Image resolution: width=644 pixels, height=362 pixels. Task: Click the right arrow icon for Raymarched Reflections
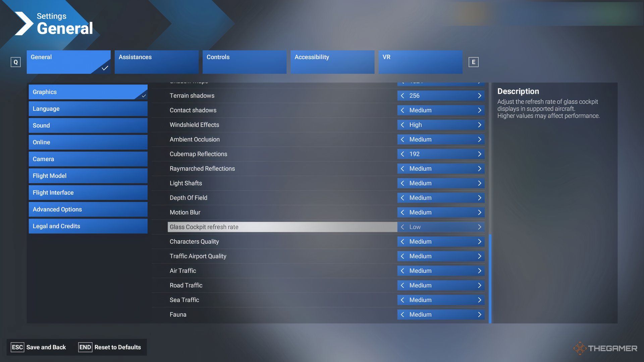pyautogui.click(x=479, y=168)
